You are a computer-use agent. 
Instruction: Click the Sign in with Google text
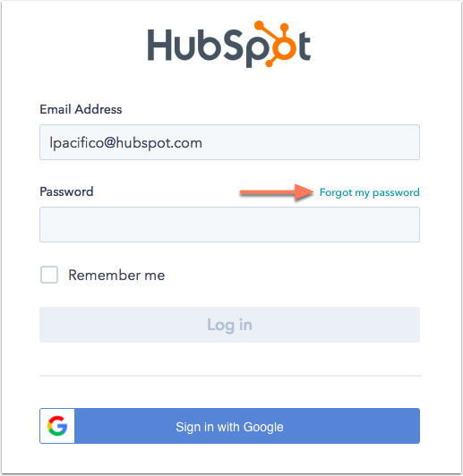pos(229,427)
